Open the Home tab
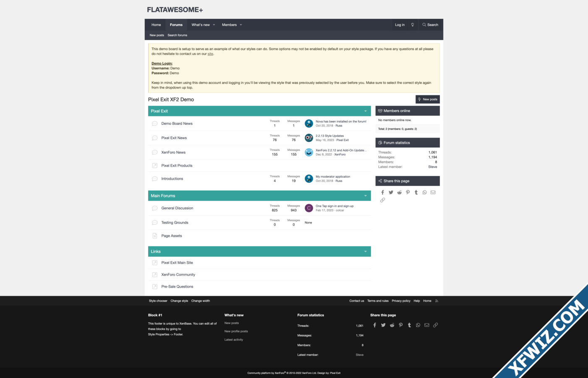 pyautogui.click(x=156, y=25)
